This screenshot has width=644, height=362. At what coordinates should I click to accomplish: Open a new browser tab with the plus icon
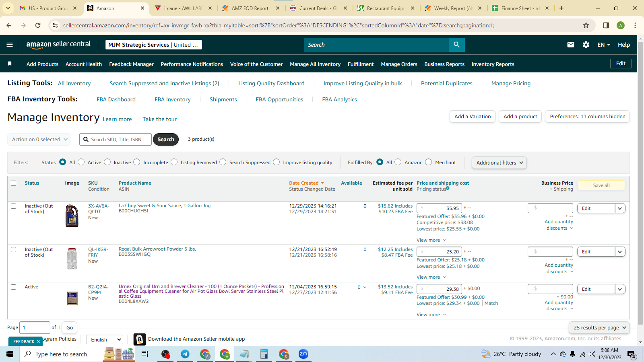tap(561, 8)
